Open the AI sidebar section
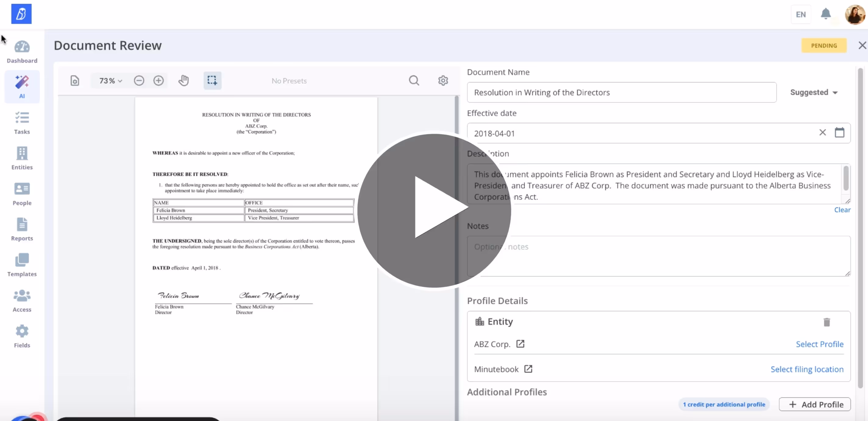The image size is (868, 421). pos(22,87)
